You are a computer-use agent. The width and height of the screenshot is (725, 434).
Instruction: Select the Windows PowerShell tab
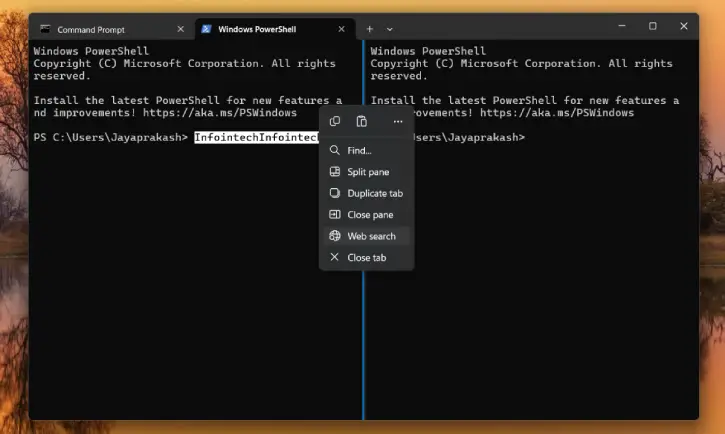point(265,29)
